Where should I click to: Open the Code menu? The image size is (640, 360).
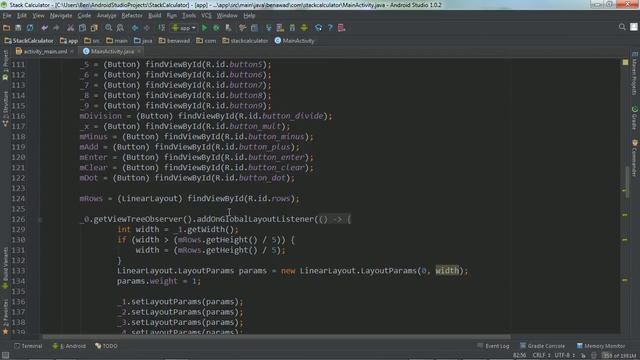(84, 16)
